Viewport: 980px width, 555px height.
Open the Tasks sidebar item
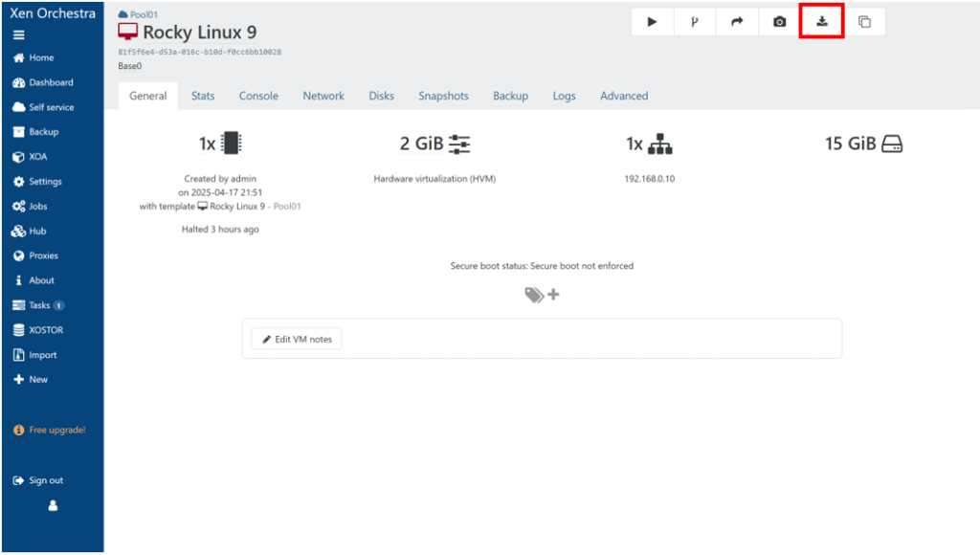coord(39,305)
